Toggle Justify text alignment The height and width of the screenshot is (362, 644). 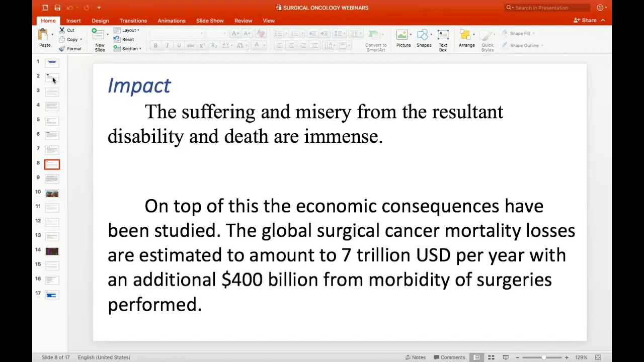(x=314, y=45)
